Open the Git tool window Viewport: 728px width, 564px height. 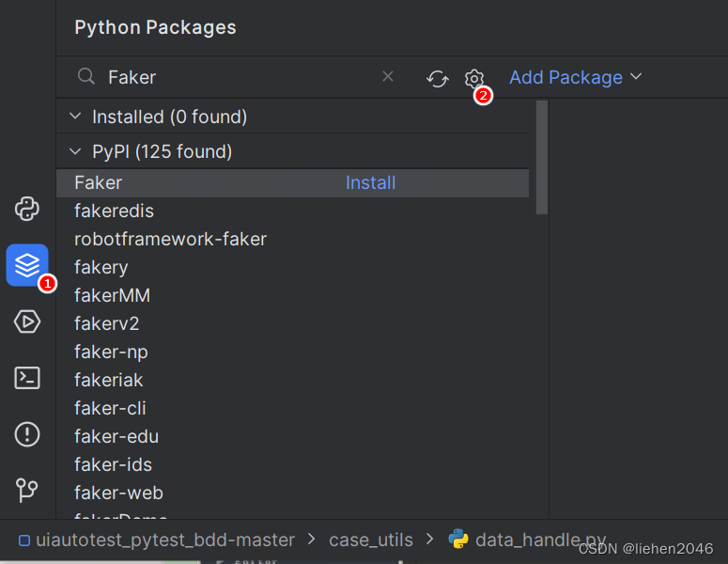[27, 490]
